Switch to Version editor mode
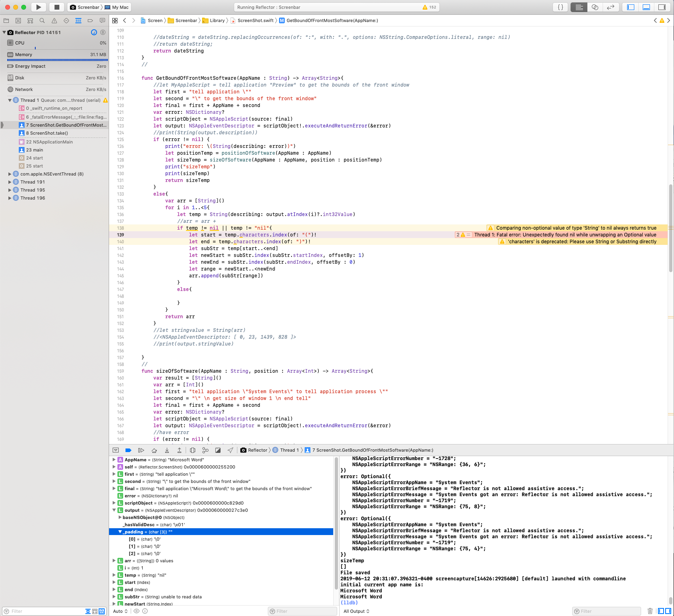This screenshot has height=616, width=674. 611,7
